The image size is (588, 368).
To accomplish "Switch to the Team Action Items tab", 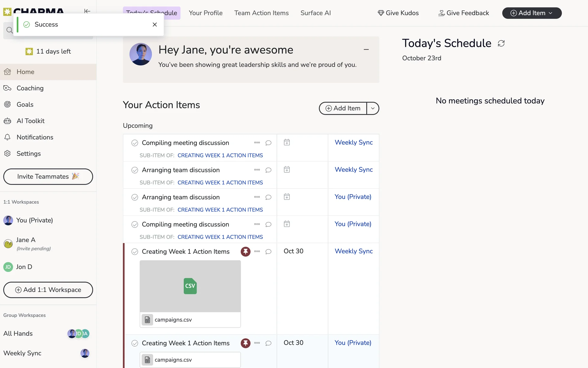I will [x=261, y=13].
